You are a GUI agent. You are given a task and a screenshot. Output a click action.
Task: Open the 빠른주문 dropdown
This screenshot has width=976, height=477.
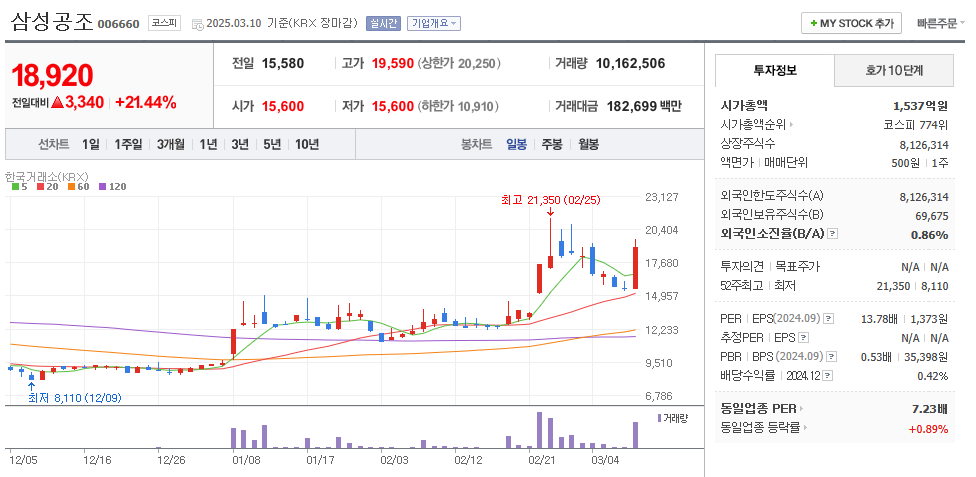click(x=941, y=24)
